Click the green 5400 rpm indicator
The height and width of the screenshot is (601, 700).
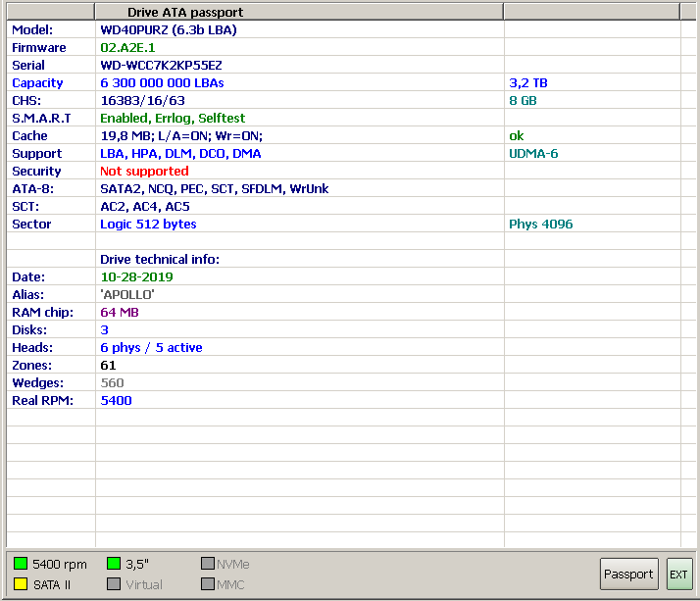tap(21, 564)
